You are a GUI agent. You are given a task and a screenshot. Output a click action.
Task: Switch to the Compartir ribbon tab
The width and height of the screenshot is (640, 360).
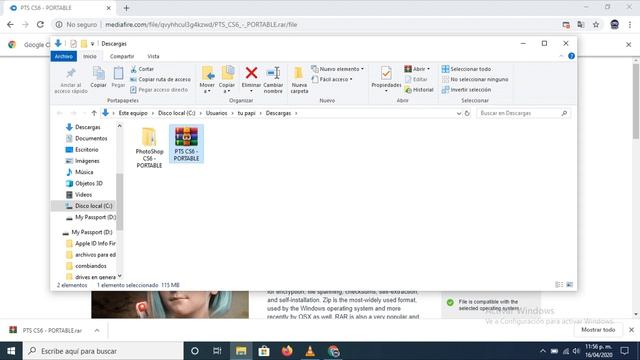click(x=122, y=56)
